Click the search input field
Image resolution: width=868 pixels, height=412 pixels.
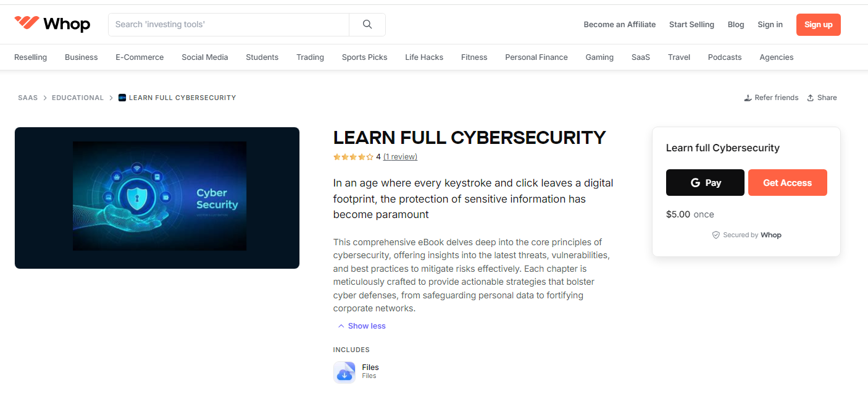pyautogui.click(x=228, y=24)
